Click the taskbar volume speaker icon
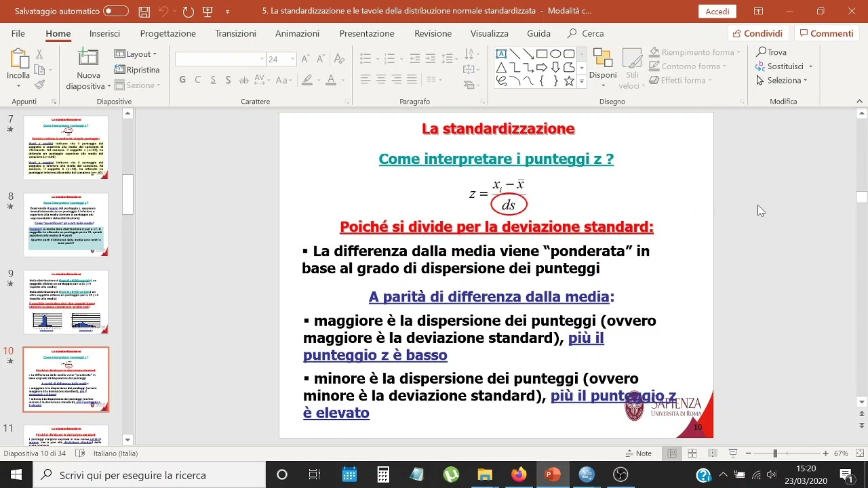 click(773, 475)
